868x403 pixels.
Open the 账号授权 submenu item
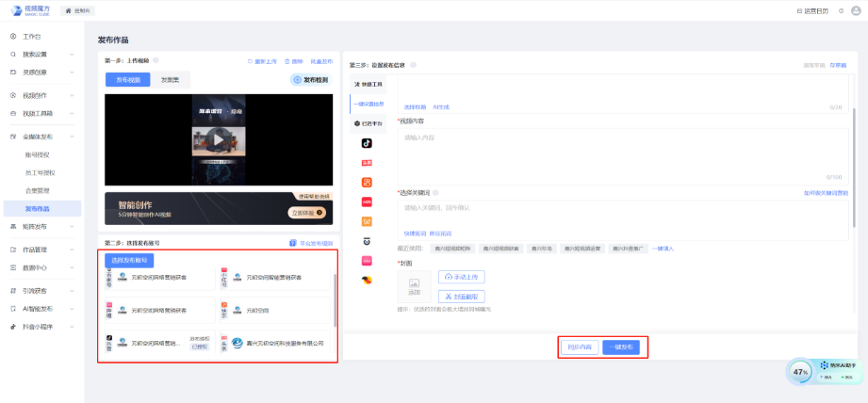(x=38, y=154)
